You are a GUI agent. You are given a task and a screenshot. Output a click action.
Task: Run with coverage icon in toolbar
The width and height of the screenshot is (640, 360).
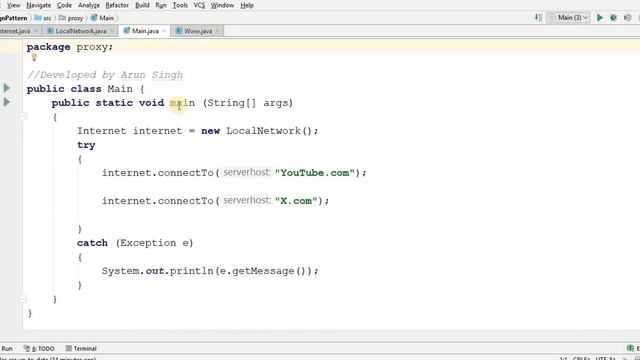click(x=627, y=18)
